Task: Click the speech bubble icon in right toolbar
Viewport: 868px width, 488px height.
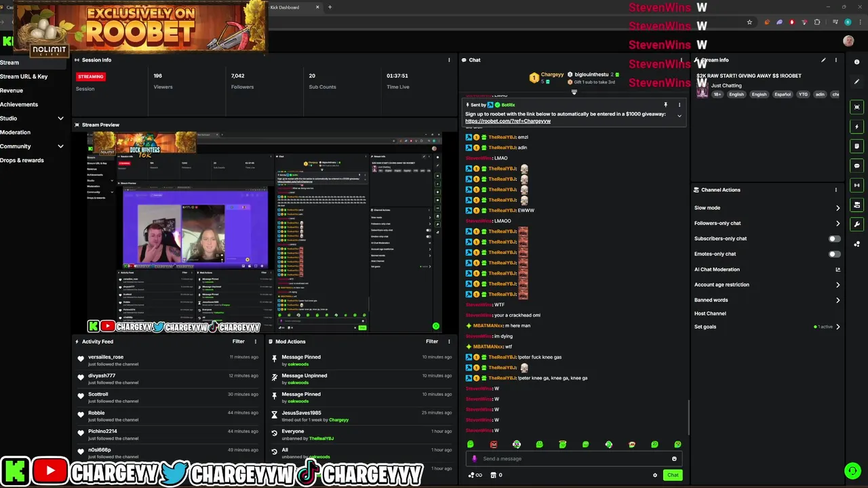Action: [857, 166]
